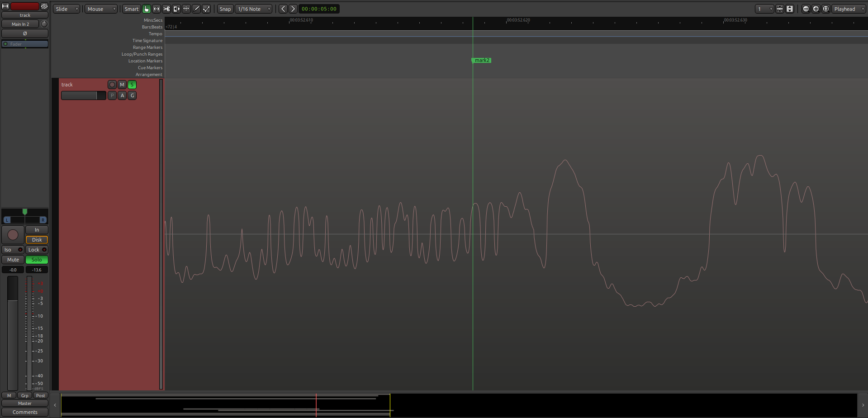This screenshot has height=418, width=868.
Task: Click the mark2 location marker
Action: click(481, 60)
